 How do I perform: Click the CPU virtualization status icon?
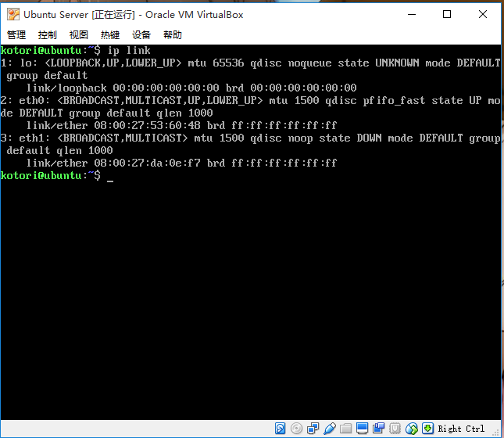pos(395,429)
